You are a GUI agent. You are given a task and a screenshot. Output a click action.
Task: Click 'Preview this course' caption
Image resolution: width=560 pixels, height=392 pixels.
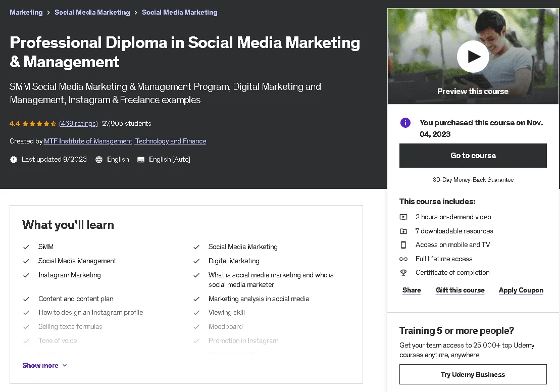click(x=473, y=91)
